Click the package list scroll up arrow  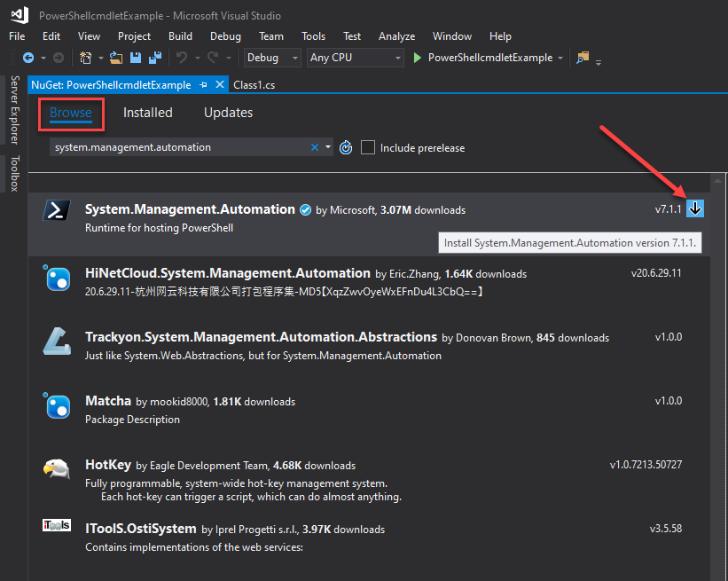tap(717, 181)
